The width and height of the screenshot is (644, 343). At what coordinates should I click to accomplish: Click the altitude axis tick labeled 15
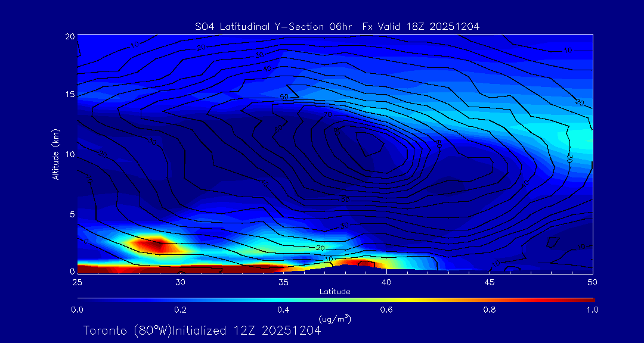point(69,95)
